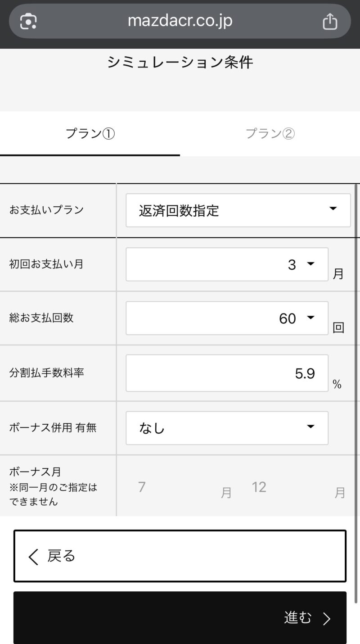The height and width of the screenshot is (644, 360).
Task: Tap the mazdacr.co.jp address bar
Action: pyautogui.click(x=180, y=21)
